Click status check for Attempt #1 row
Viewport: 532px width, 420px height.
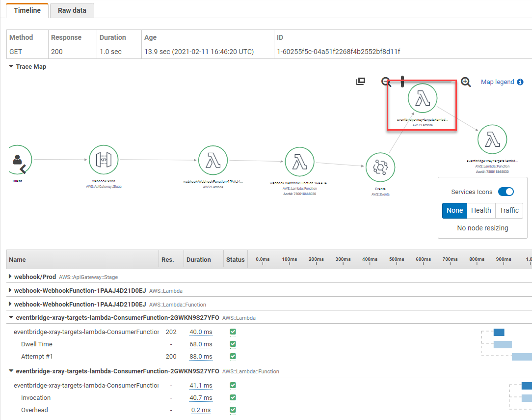click(233, 356)
